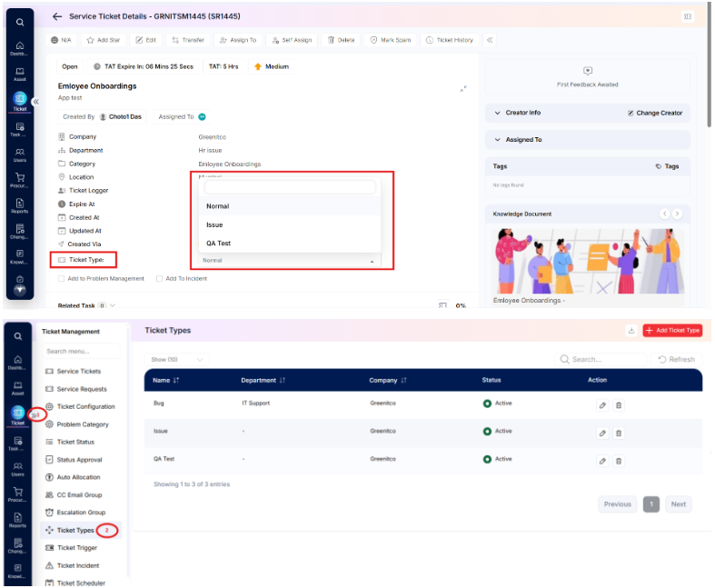The height and width of the screenshot is (588, 715).
Task: Choose QA Test in ticket type list
Action: 290,244
